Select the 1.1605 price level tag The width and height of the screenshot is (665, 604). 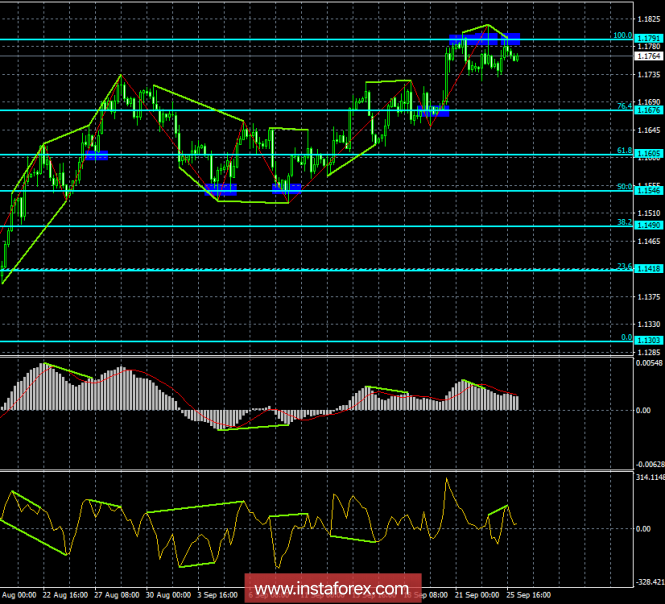coord(647,155)
